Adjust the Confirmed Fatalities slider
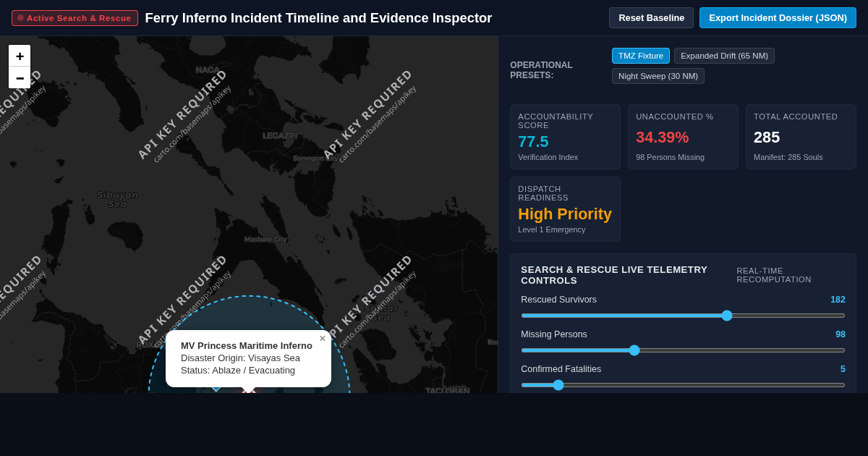This screenshot has height=456, width=868. pyautogui.click(x=683, y=385)
